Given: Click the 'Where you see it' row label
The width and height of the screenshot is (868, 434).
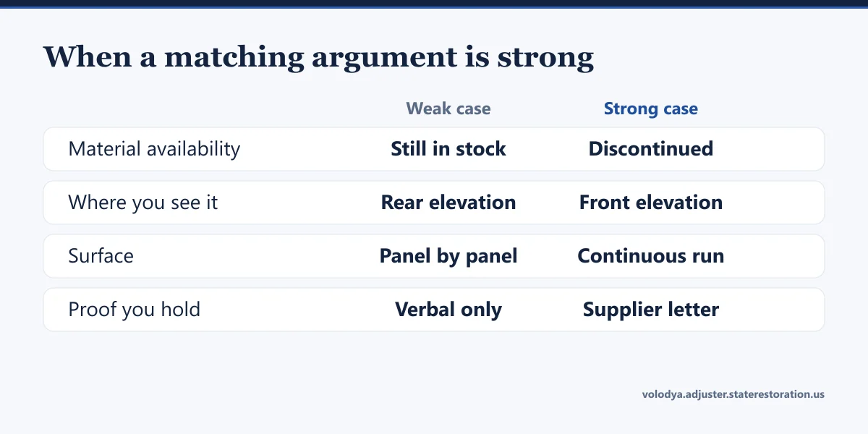Looking at the screenshot, I should point(143,203).
